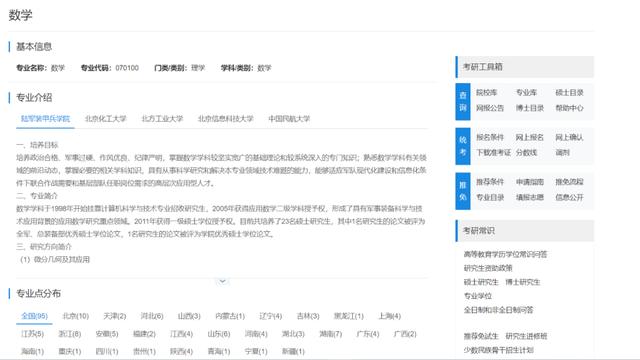Click the 硕士研究生 link under 考研常识
The height and width of the screenshot is (360, 640).
coord(481,282)
